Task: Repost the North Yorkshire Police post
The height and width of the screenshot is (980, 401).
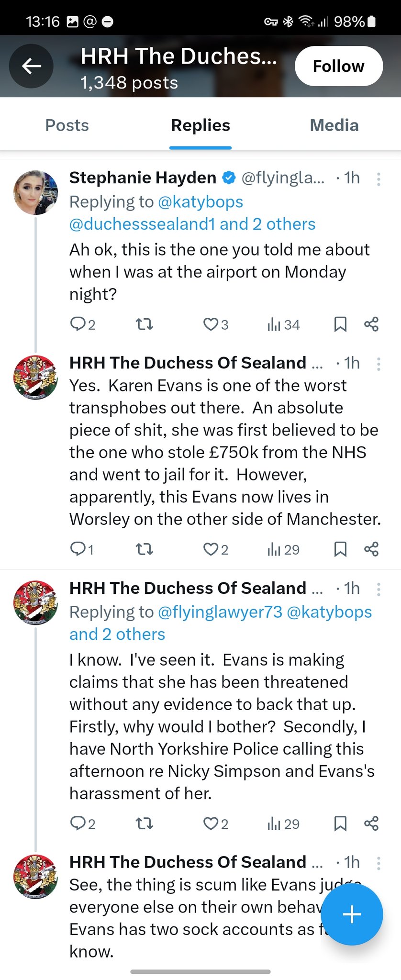Action: (144, 824)
